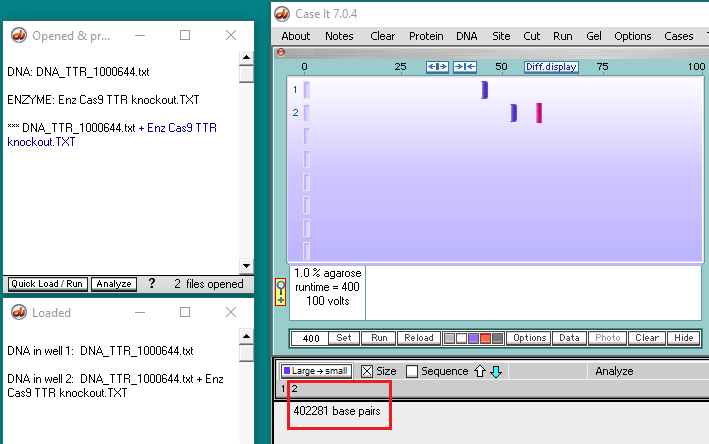709x444 pixels.
Task: Click the Quick Load / Run button
Action: click(x=47, y=284)
